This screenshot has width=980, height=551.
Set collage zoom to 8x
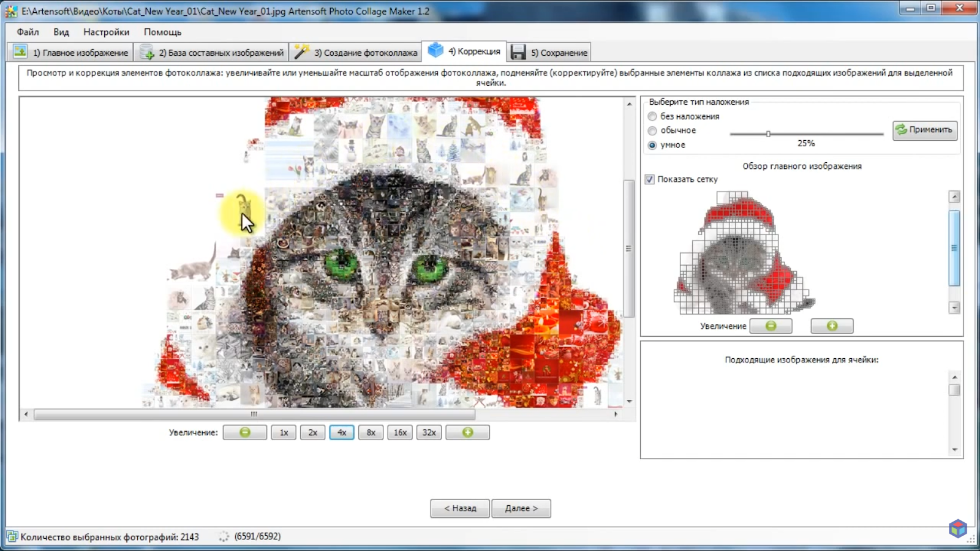[371, 432]
